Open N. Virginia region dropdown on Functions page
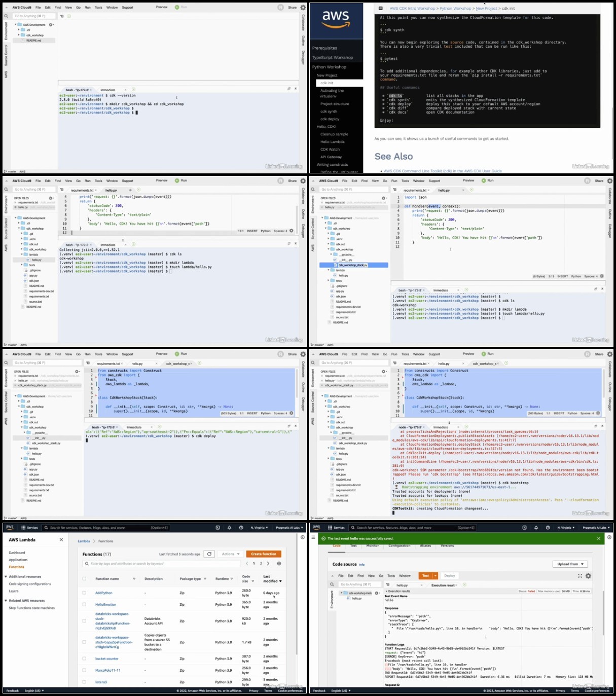This screenshot has height=696, width=616. [259, 528]
